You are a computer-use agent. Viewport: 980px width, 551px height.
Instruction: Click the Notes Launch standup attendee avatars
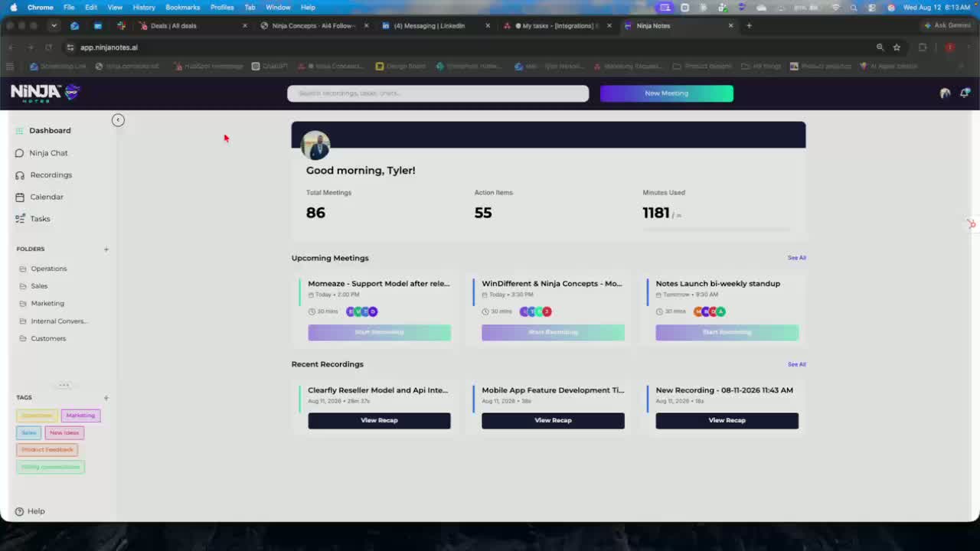710,311
